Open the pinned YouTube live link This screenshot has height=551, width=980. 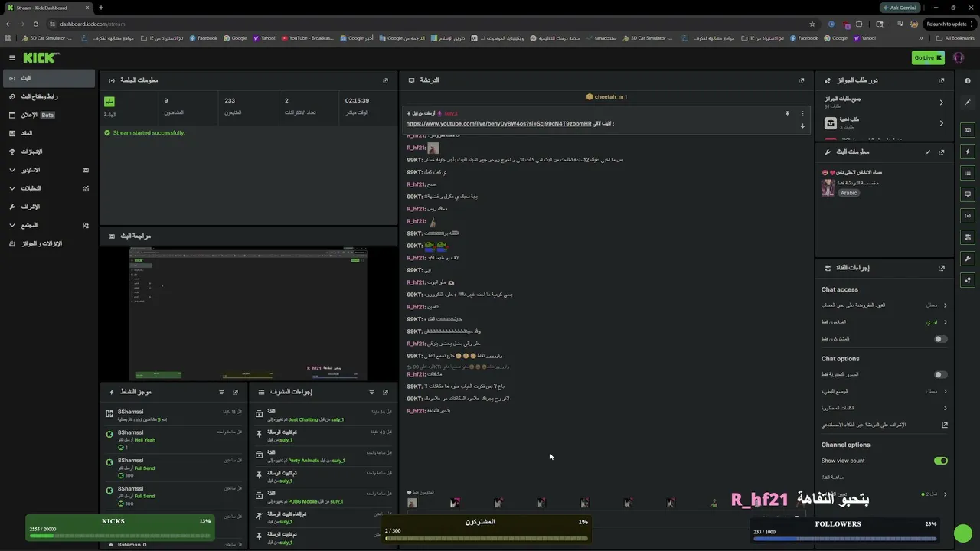tap(498, 123)
